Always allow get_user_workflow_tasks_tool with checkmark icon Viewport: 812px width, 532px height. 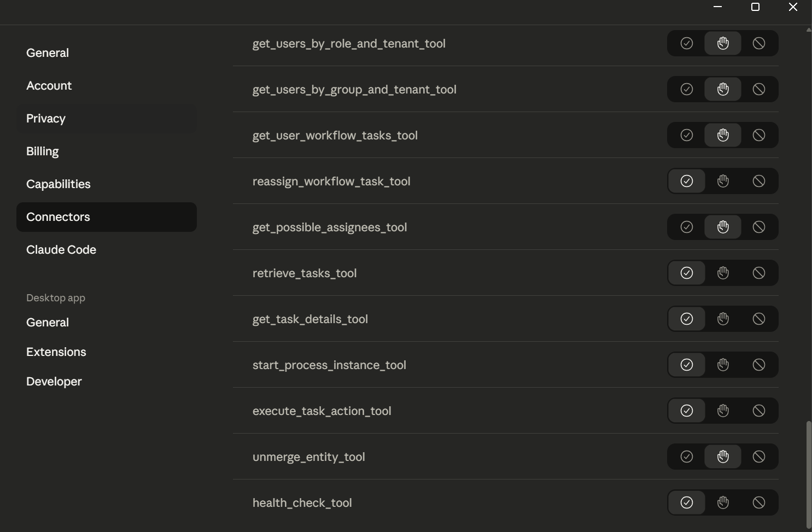click(x=687, y=135)
